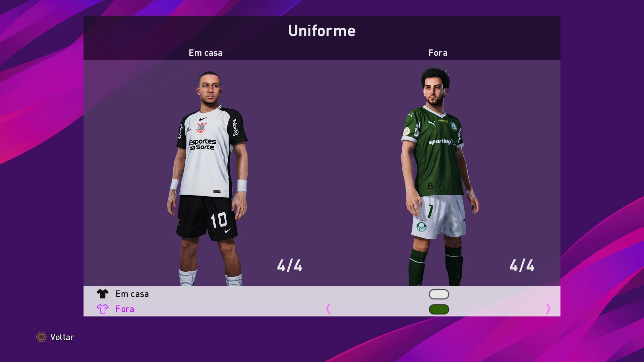Click the Puma logo on the green jersey

coord(432,123)
